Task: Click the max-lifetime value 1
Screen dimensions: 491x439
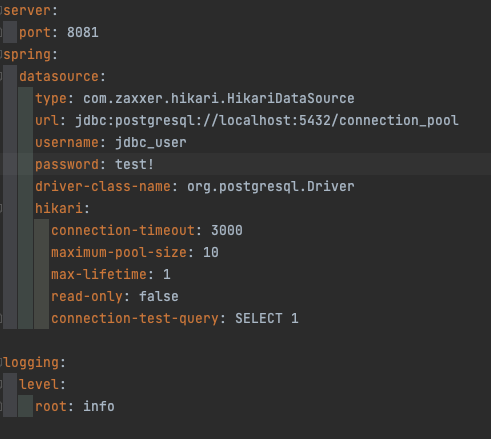Action: [167, 275]
